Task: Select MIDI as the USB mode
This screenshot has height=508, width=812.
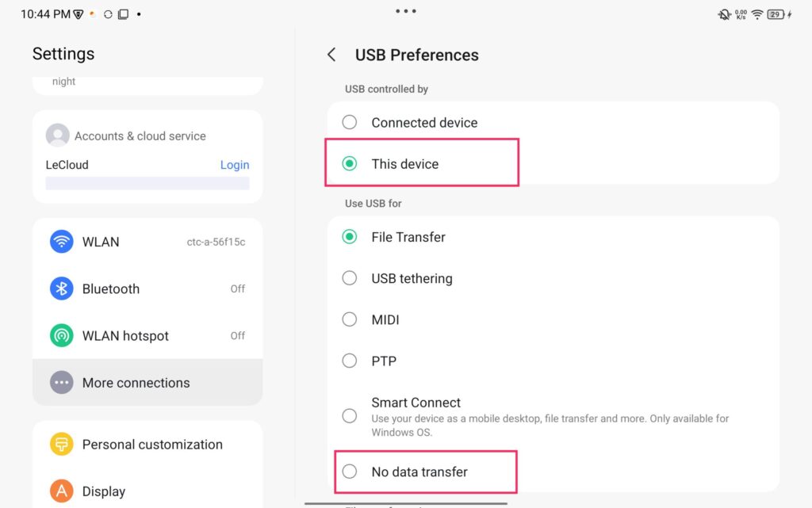Action: (x=350, y=319)
